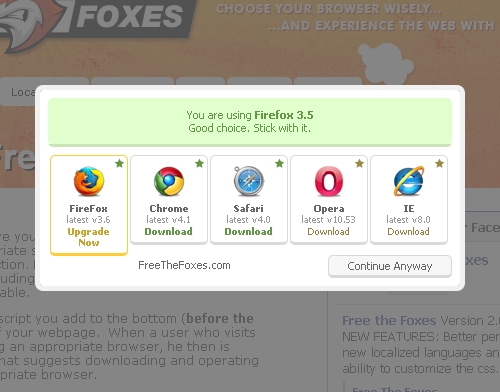Click the star icon on IE card
Viewport: 500px width, 392px height.
pos(439,163)
